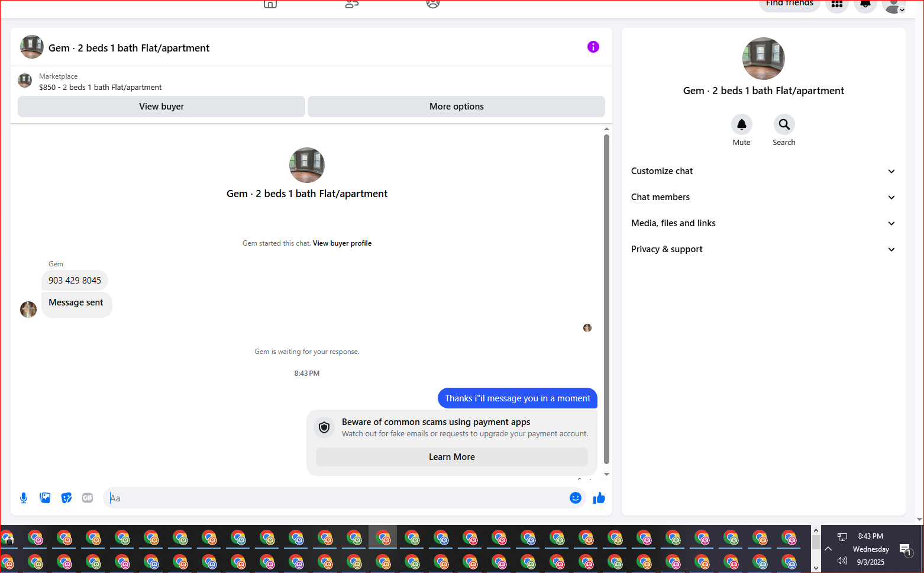Show hidden system tray icons
924x573 pixels.
828,549
